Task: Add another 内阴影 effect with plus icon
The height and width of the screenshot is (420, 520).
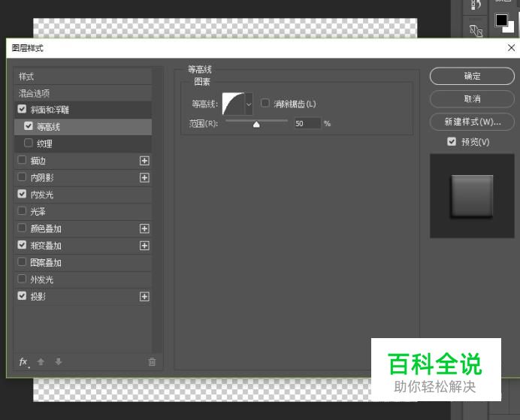Action: [144, 177]
